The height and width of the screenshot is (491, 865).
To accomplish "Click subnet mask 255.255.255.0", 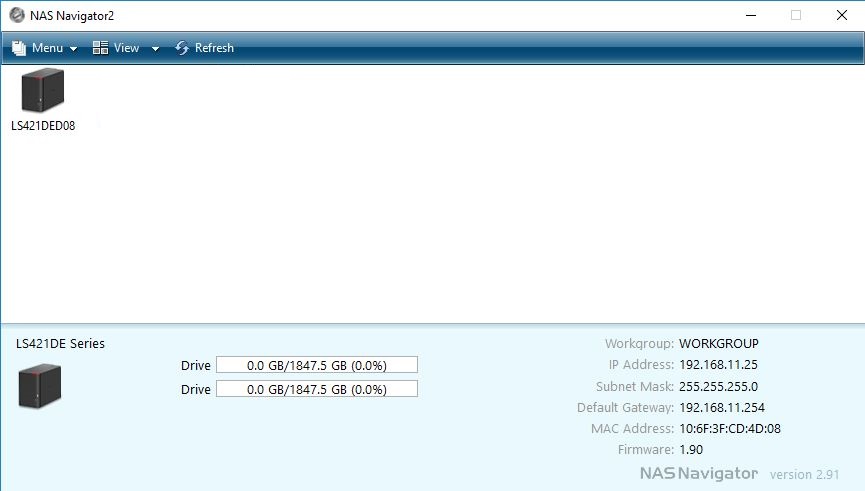I will (x=718, y=386).
